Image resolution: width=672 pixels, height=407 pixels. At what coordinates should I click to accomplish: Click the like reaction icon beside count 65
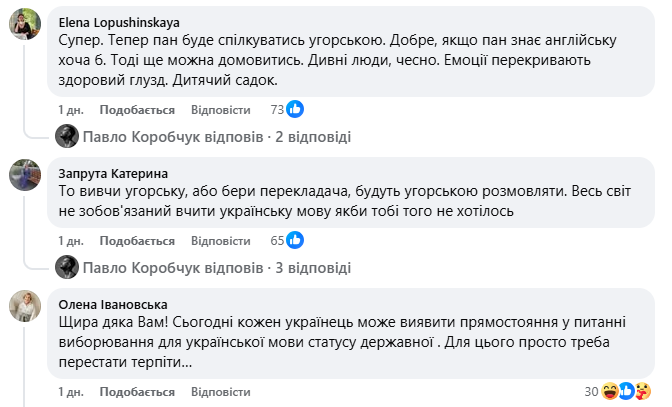[296, 240]
